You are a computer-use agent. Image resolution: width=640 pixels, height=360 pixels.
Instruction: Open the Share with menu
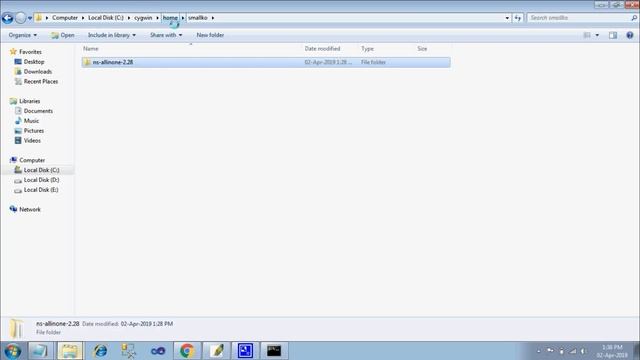(x=166, y=35)
